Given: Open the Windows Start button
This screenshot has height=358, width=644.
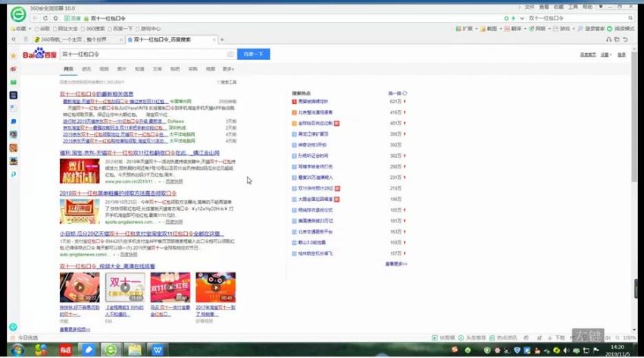Looking at the screenshot, I should [x=17, y=350].
